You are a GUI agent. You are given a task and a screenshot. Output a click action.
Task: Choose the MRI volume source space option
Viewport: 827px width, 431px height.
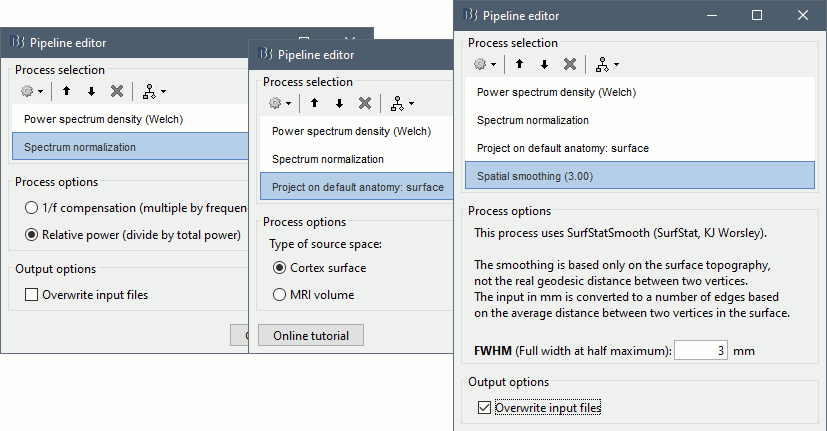(280, 294)
